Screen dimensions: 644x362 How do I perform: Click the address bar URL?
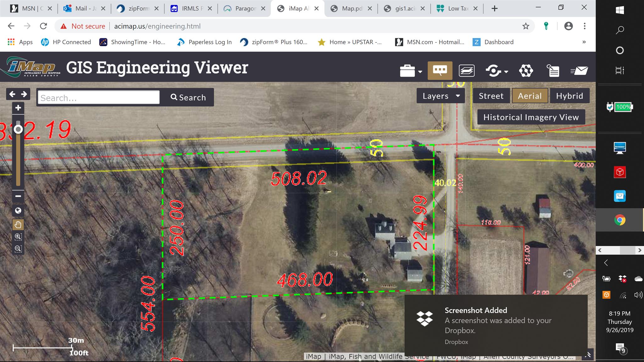157,26
